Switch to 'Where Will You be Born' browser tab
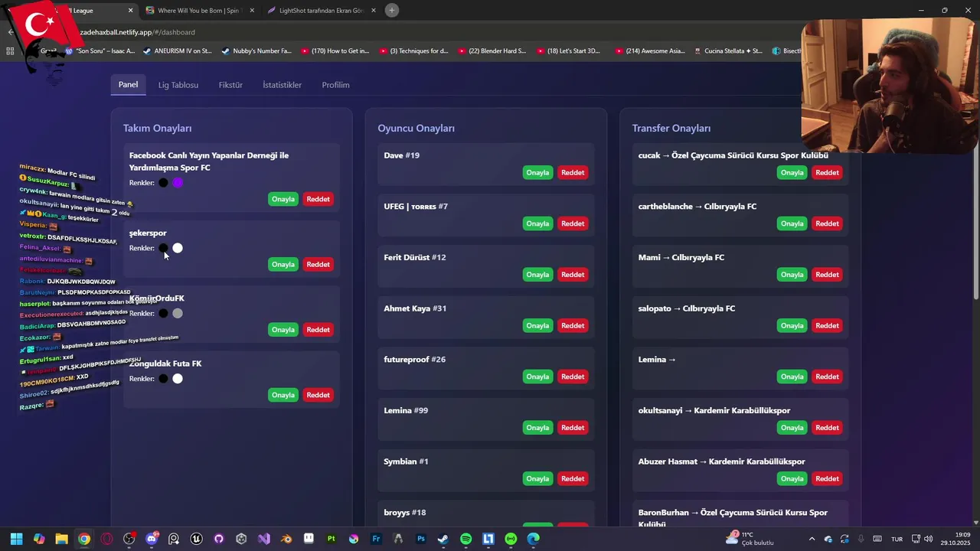980x551 pixels. [x=199, y=11]
